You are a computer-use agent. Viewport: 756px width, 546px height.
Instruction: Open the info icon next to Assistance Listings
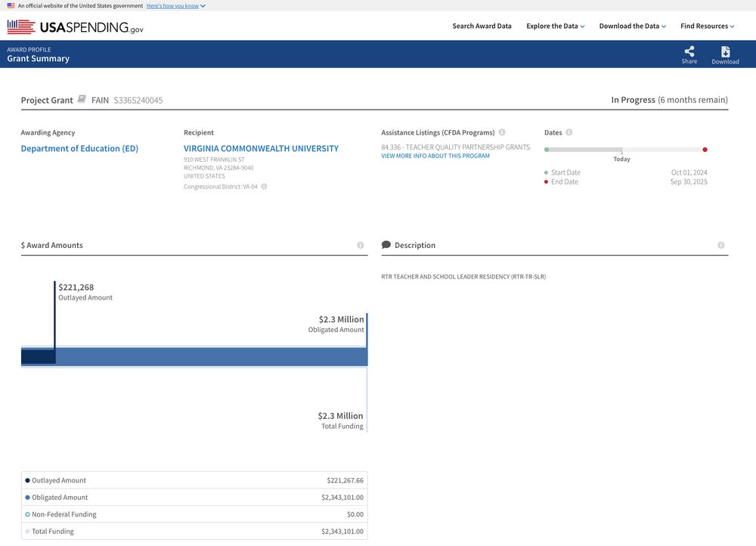coord(502,132)
